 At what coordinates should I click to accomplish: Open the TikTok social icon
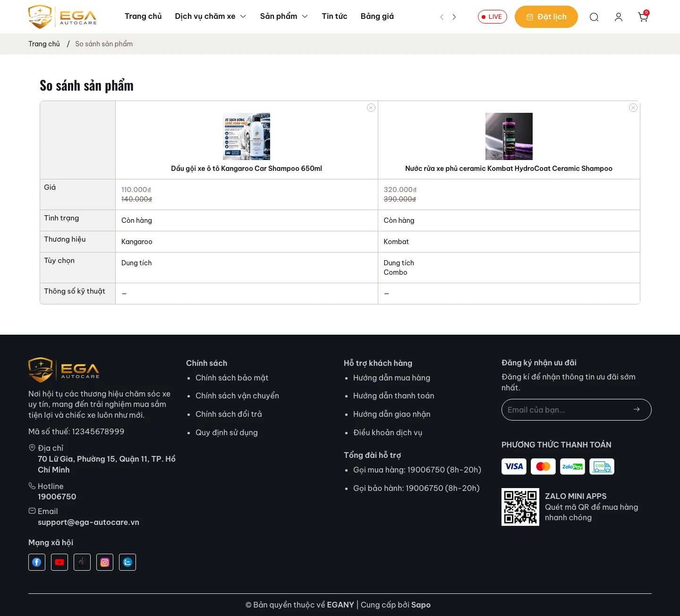tap(82, 562)
